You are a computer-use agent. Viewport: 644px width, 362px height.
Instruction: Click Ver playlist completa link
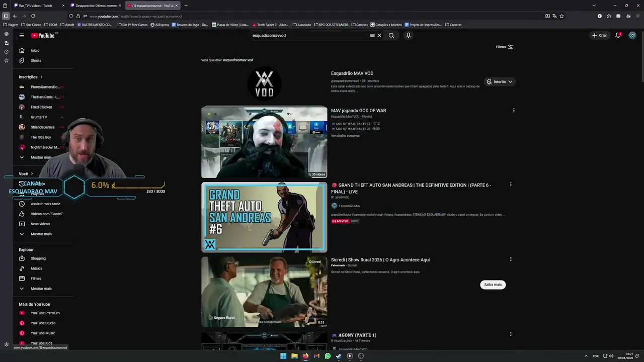(x=345, y=135)
